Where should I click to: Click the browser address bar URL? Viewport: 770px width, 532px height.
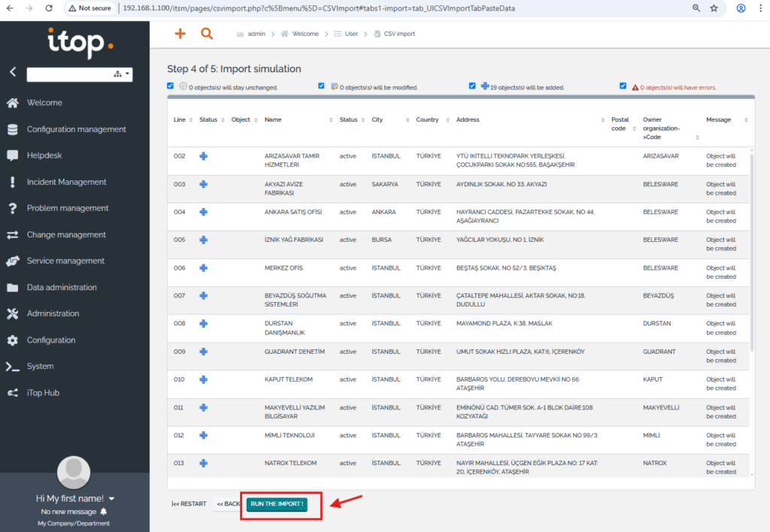[x=319, y=8]
